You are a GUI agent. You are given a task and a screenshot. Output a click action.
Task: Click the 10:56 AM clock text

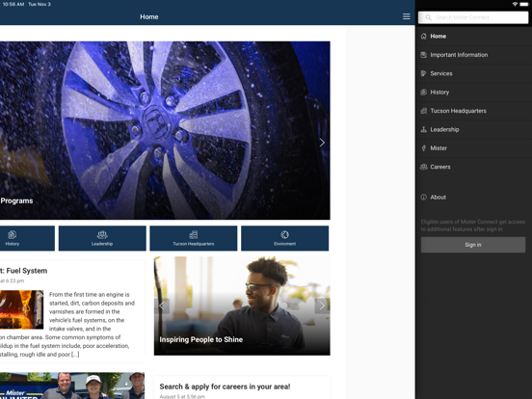click(13, 4)
